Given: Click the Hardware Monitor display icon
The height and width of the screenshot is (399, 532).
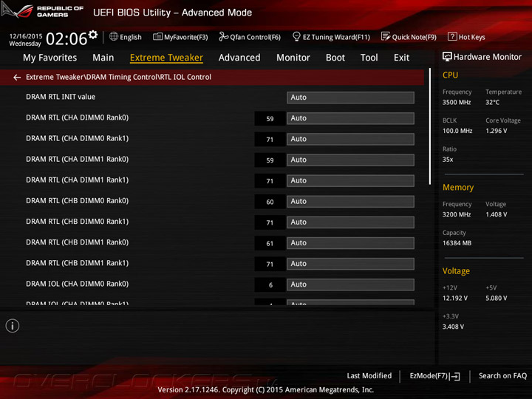Looking at the screenshot, I should [447, 57].
